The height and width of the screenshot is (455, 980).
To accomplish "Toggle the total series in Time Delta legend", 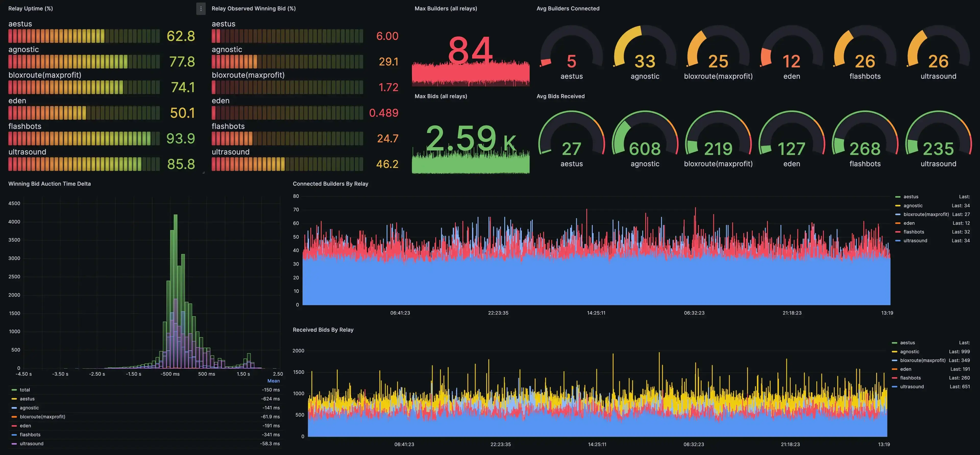I will [25, 390].
